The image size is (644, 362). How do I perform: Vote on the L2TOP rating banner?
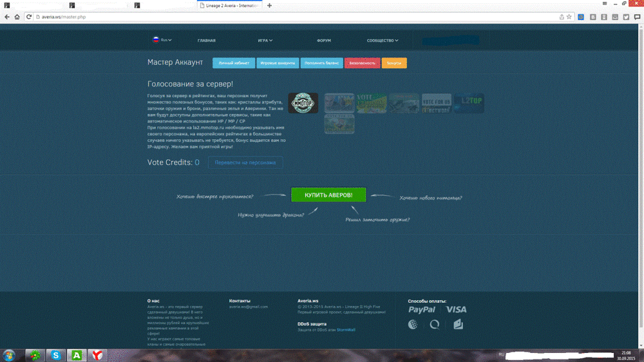469,103
